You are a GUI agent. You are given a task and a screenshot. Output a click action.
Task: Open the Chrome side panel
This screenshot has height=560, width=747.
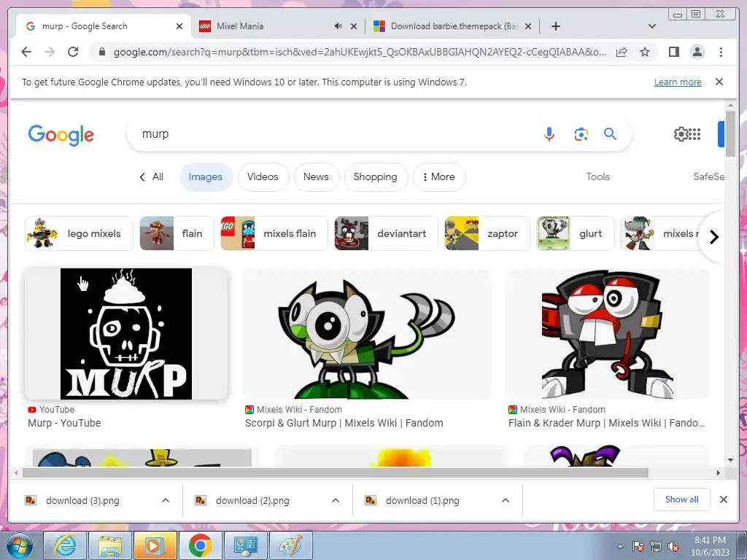coord(673,52)
